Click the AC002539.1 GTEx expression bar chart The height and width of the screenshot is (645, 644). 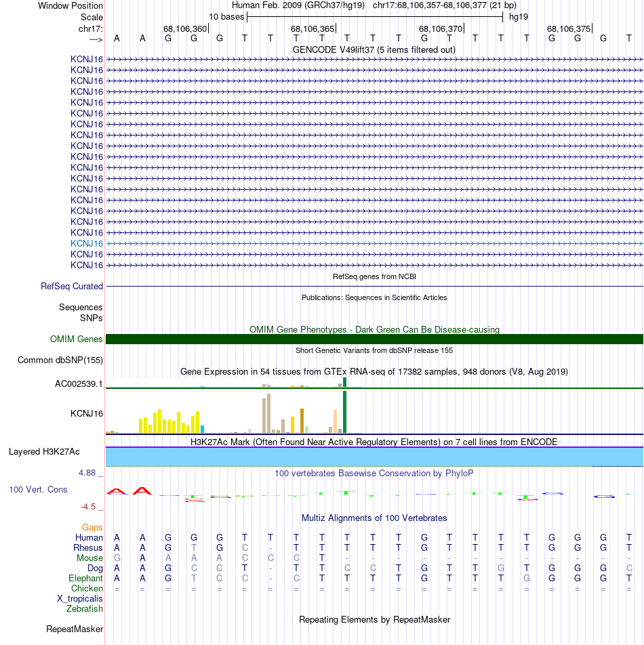click(x=234, y=383)
